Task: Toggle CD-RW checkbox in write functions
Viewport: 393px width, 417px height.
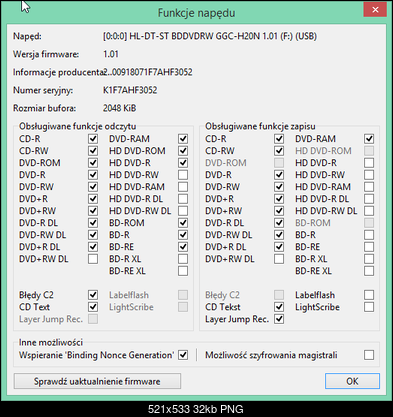Action: 279,151
